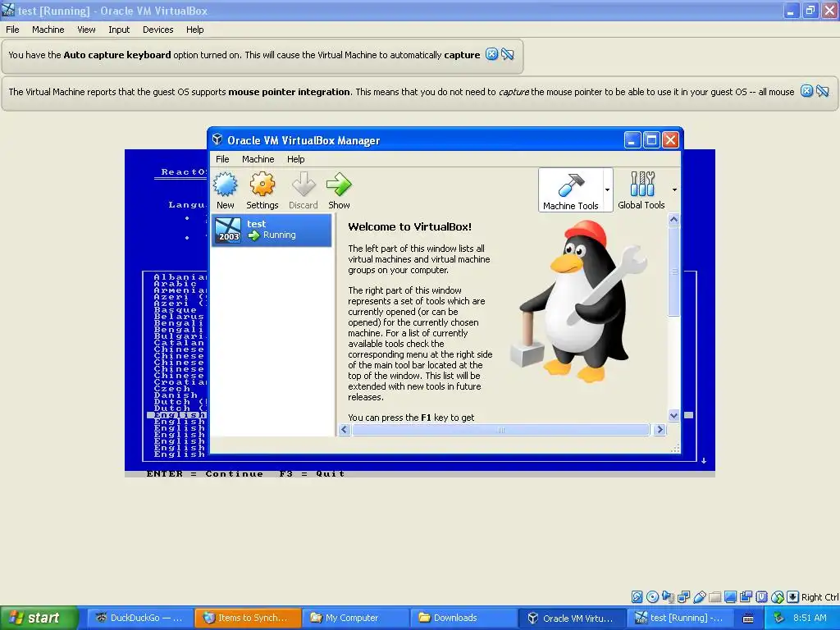Click the network status icon
840x630 pixels.
point(683,597)
